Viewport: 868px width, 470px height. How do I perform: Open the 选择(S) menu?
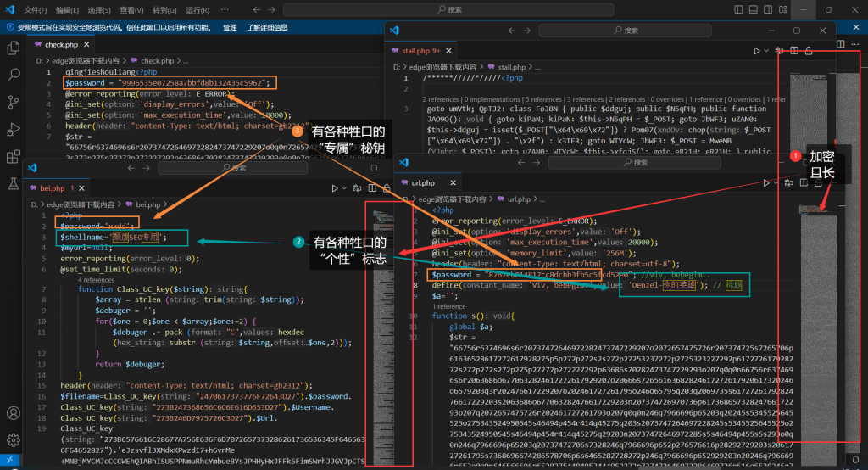click(x=99, y=10)
